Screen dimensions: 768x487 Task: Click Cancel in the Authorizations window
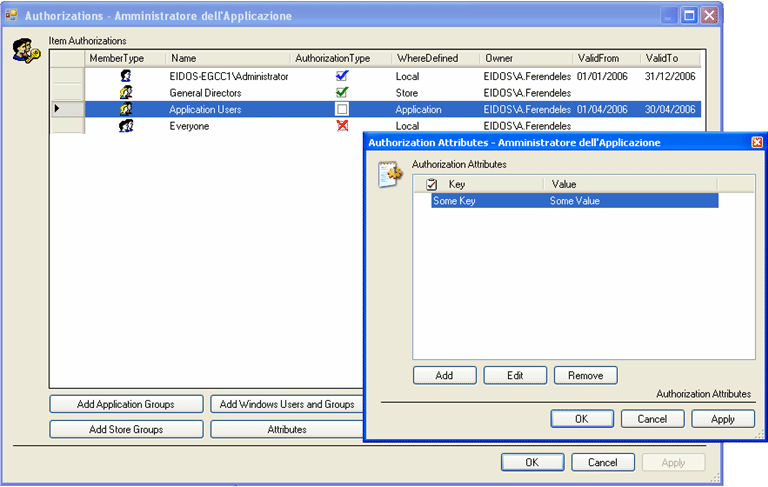tap(603, 462)
